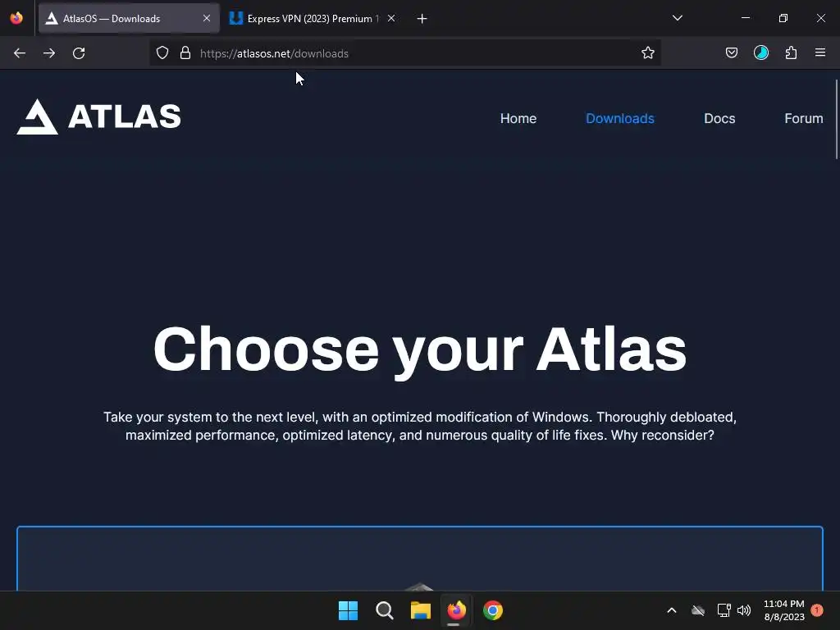This screenshot has width=840, height=630.
Task: Open clock showing 11:04 PM
Action: click(x=784, y=610)
